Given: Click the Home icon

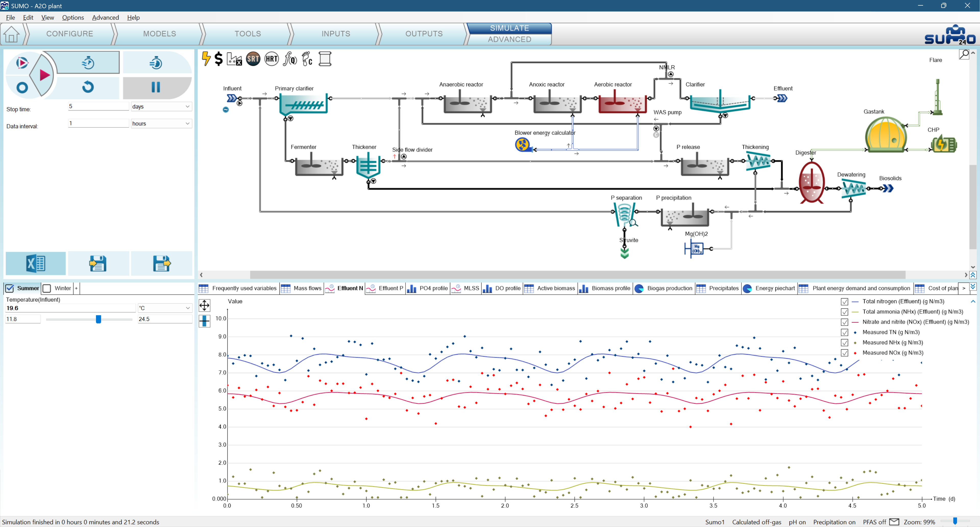Looking at the screenshot, I should [x=11, y=34].
